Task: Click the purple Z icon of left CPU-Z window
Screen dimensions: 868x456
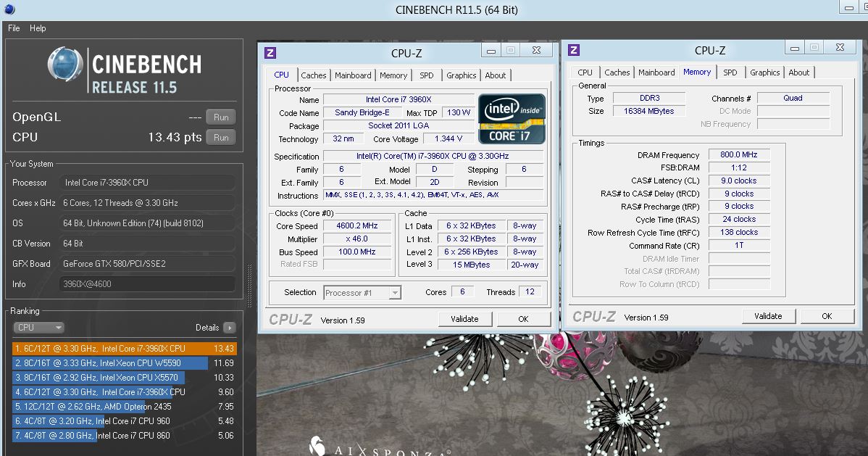Action: [x=270, y=53]
